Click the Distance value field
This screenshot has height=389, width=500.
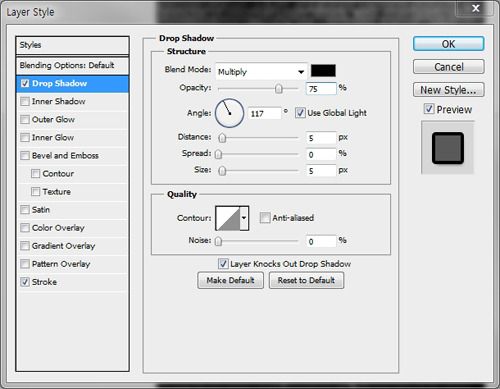321,138
